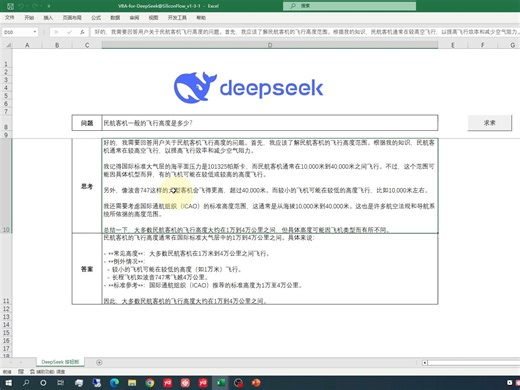Image resolution: width=520 pixels, height=390 pixels.
Task: Click the answer cell mentioning 常见高度
Action: click(270, 269)
